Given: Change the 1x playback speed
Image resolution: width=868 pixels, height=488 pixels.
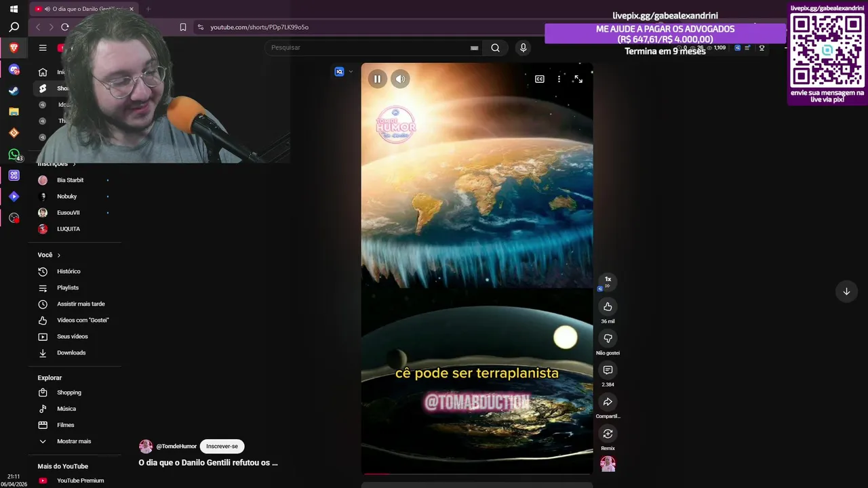Looking at the screenshot, I should point(608,281).
